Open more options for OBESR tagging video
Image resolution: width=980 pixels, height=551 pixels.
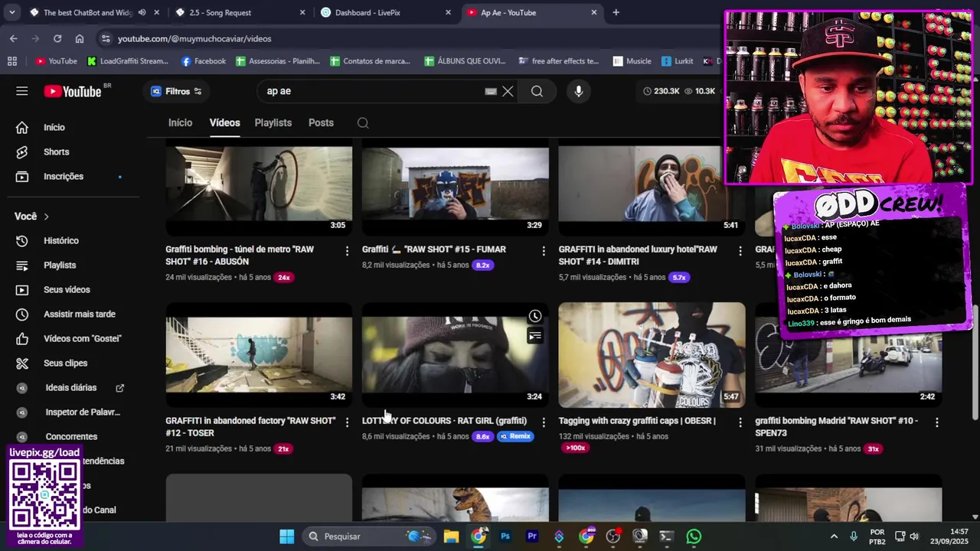point(740,422)
